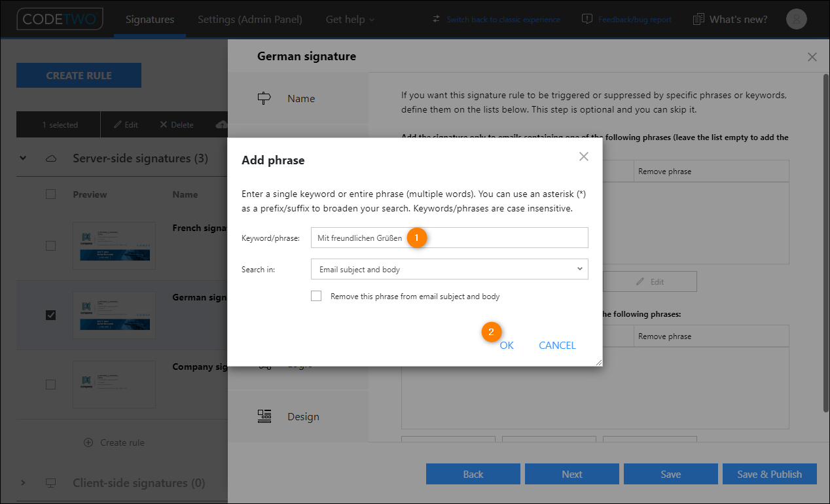Click the monitor icon beside Client-side signatures
The height and width of the screenshot is (504, 830).
51,483
